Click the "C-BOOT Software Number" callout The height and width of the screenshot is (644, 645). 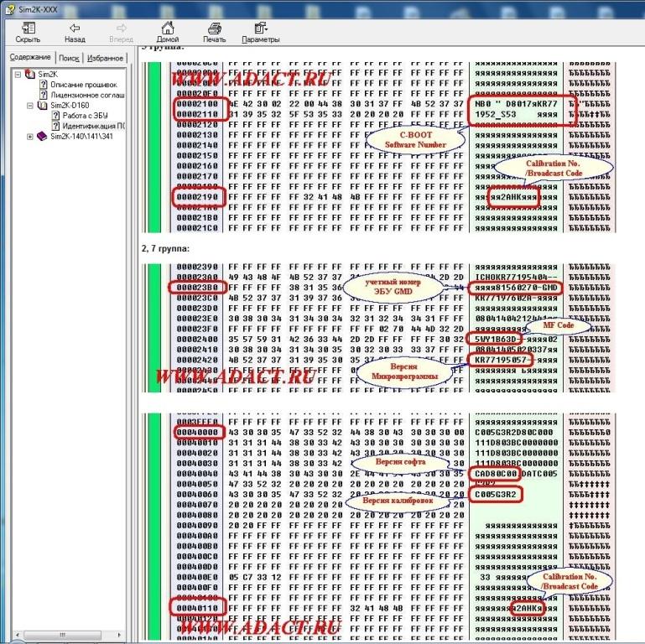click(415, 140)
